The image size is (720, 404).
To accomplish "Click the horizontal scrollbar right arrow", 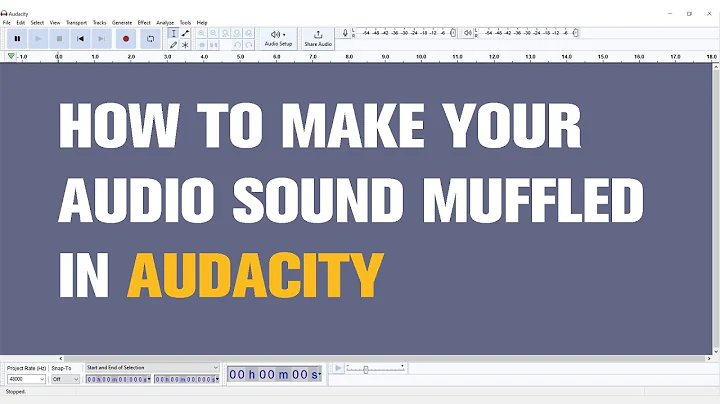I will pos(709,359).
